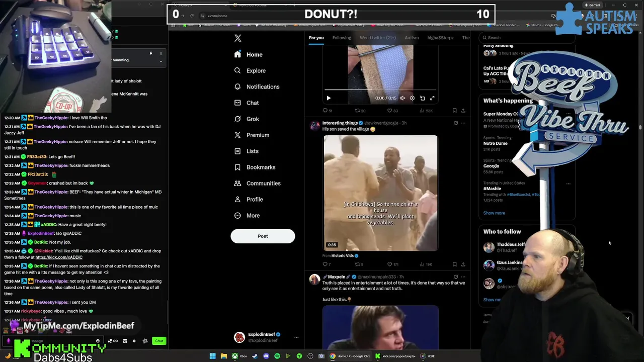The width and height of the screenshot is (644, 362).
Task: Click Show more under What's happening
Action: (x=494, y=213)
